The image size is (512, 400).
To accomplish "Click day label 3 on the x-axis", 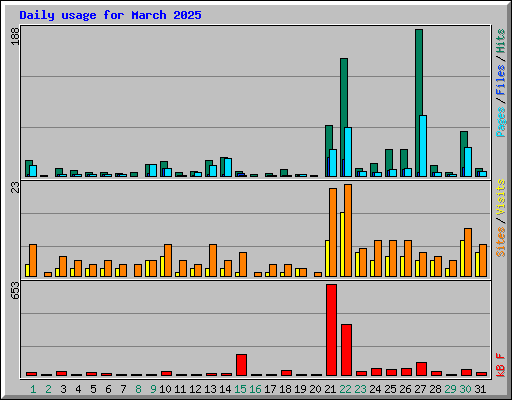I will click(63, 389).
